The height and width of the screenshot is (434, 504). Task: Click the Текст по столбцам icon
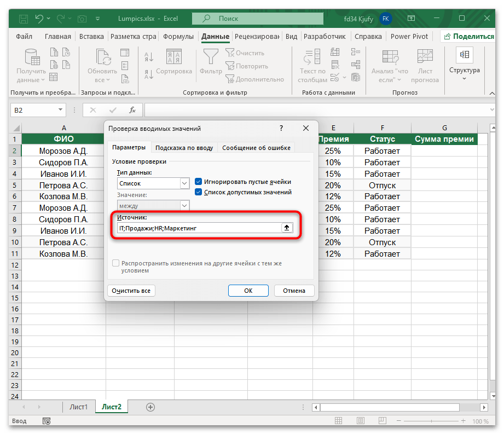[312, 57]
